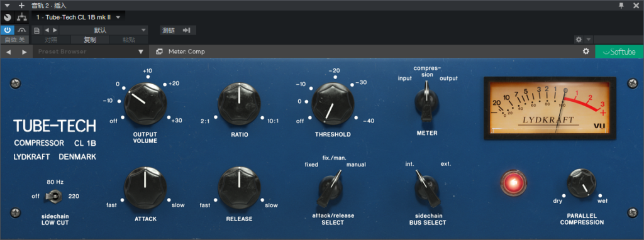This screenshot has height=240, width=644.
Task: Open the insert routing icon
Action: coord(22,17)
